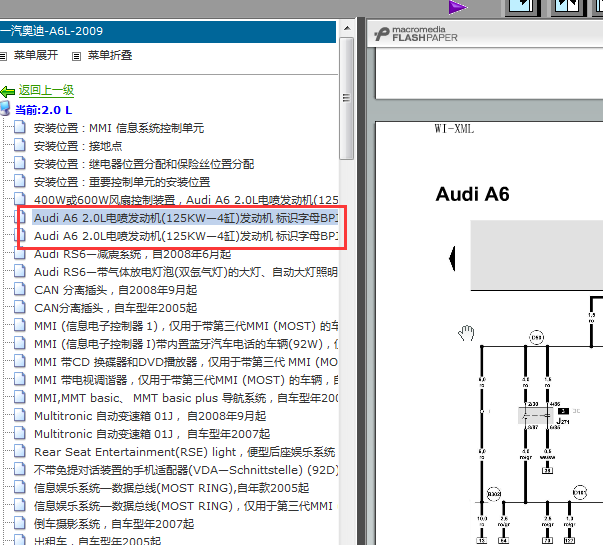The image size is (603, 545).
Task: Click the green back arrow icon
Action: [x=7, y=92]
